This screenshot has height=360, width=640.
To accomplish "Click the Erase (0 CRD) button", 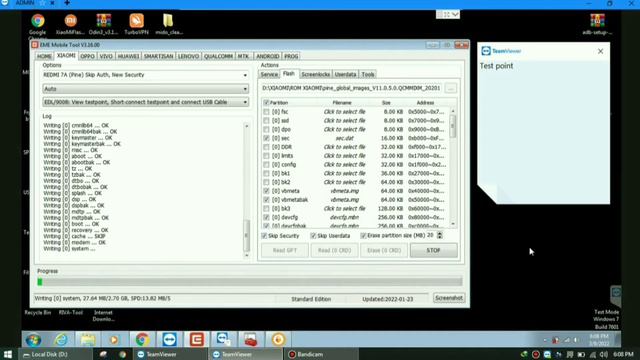I will [x=384, y=250].
